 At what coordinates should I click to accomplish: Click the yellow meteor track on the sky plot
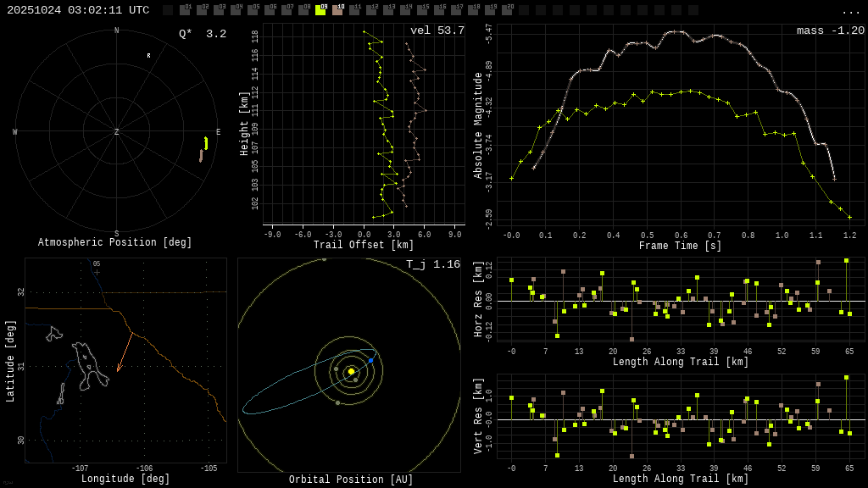pos(206,143)
